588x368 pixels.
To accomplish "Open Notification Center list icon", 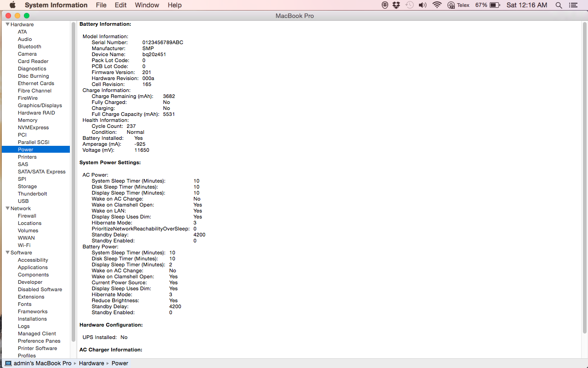I will coord(573,5).
